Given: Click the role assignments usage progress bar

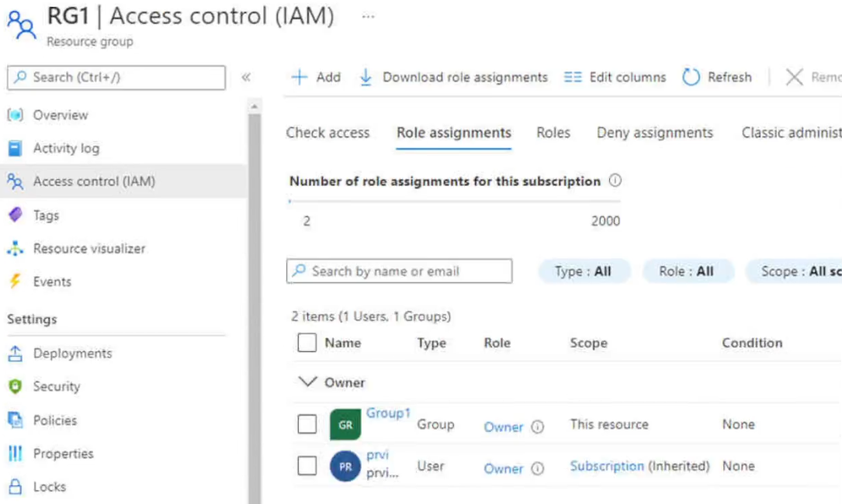Looking at the screenshot, I should (454, 202).
